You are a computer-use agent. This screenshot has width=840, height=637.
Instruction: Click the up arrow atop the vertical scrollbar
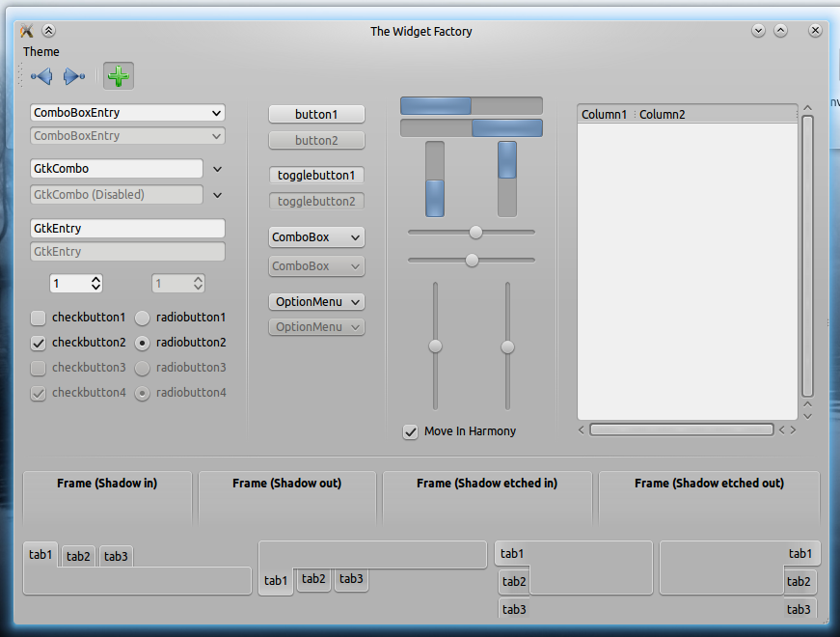point(807,109)
